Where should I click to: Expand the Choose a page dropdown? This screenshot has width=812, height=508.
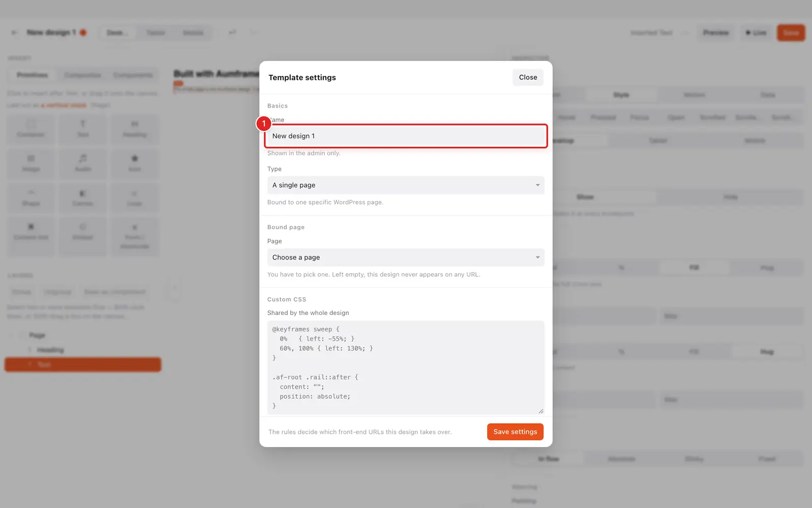(406, 257)
